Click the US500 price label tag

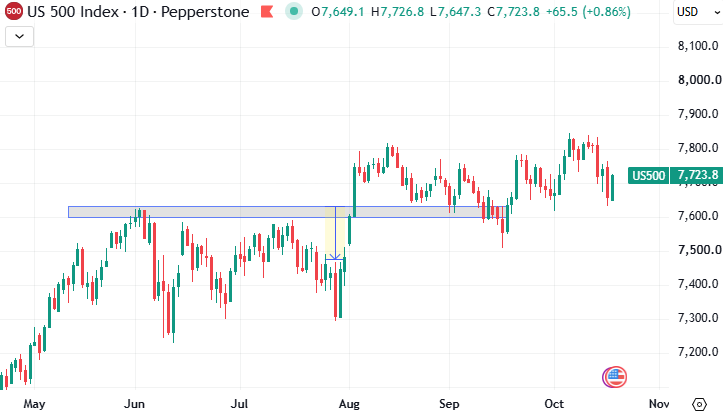click(x=648, y=176)
